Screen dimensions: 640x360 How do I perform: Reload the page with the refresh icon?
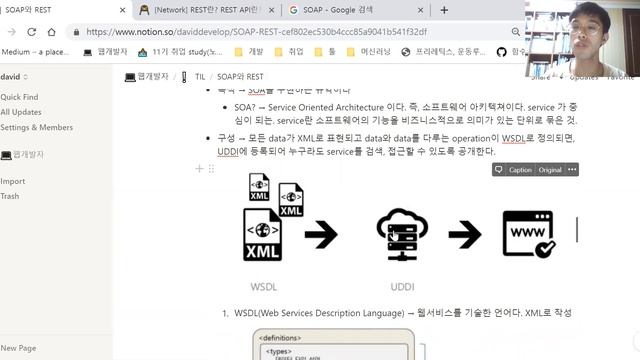(x=32, y=32)
